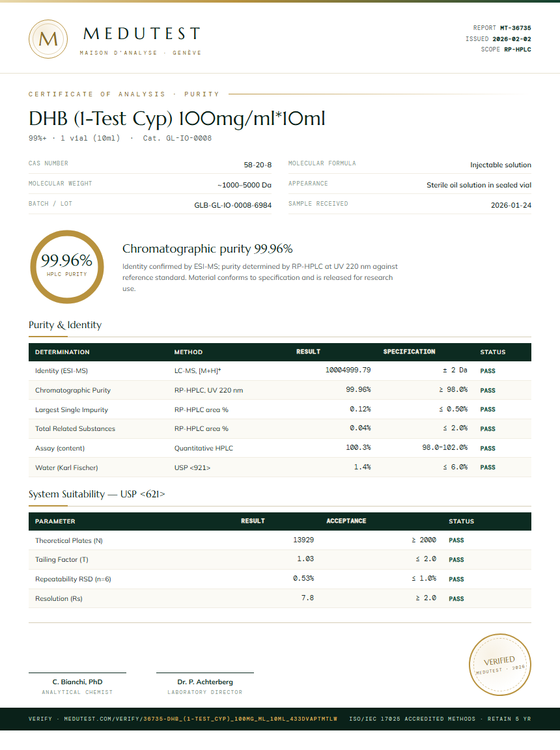Click the DETERMINATION column header

point(62,352)
